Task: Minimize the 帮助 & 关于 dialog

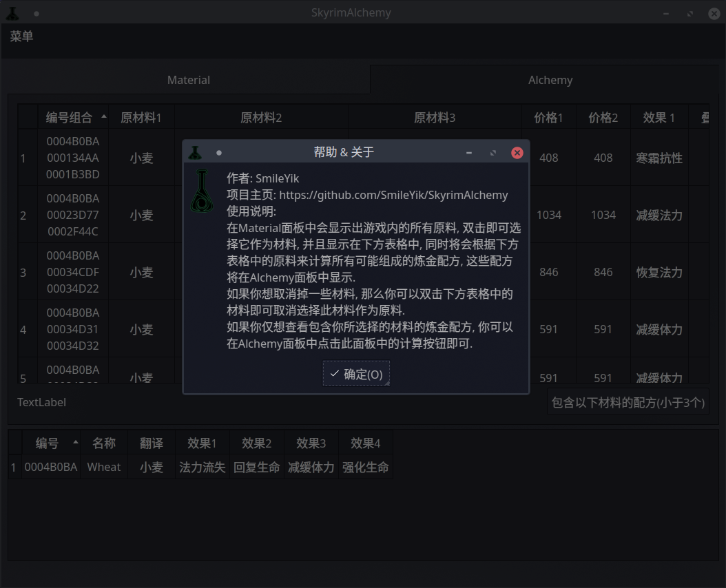Action: coord(469,153)
